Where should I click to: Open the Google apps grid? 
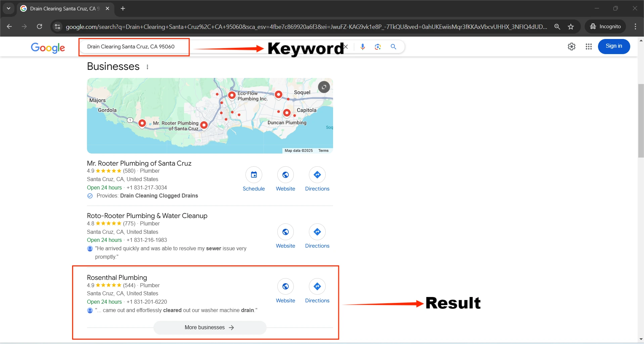click(x=589, y=47)
